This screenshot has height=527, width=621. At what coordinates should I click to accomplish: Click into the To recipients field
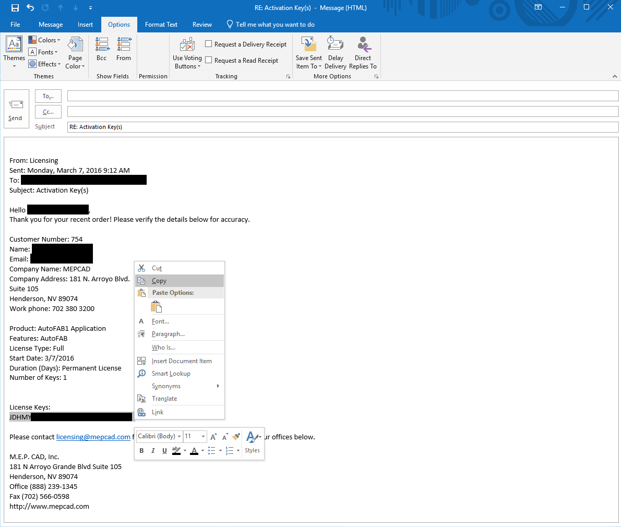tap(343, 96)
